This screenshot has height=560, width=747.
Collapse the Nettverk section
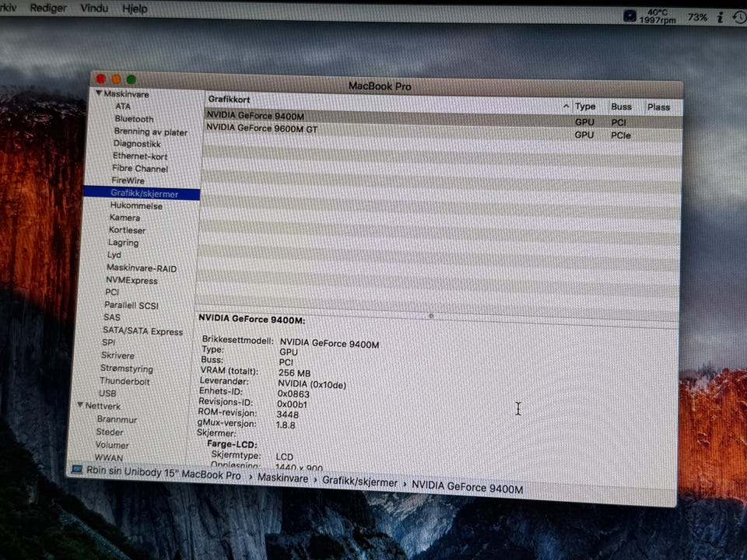click(x=80, y=404)
